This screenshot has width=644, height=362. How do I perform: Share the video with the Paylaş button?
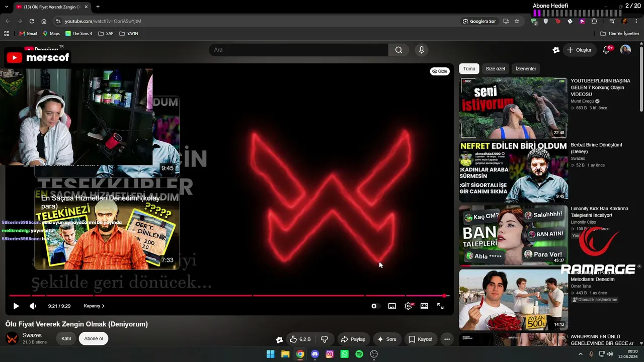352,339
